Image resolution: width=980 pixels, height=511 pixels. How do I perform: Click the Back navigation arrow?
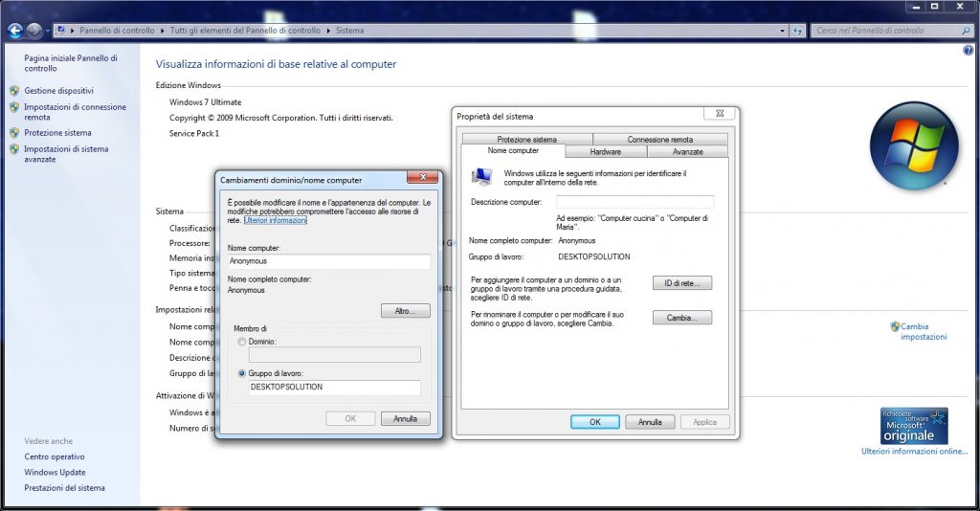tap(15, 30)
